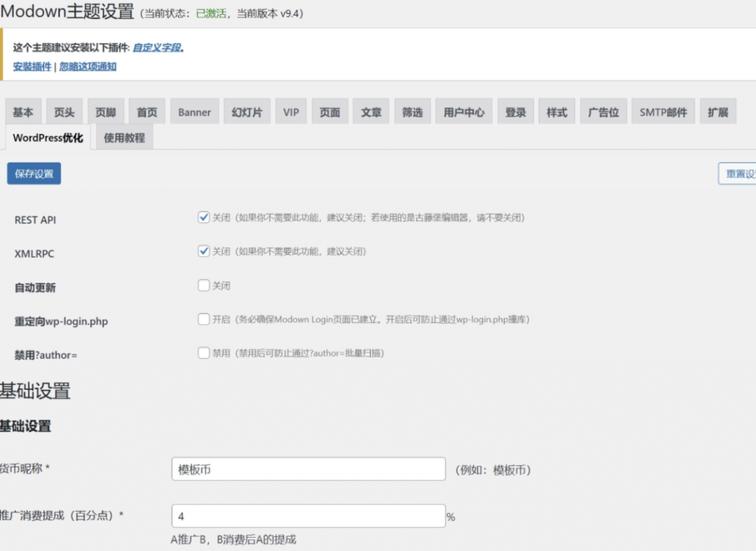The width and height of the screenshot is (756, 551).
Task: Click the 禁用?author= label
Action: (46, 355)
